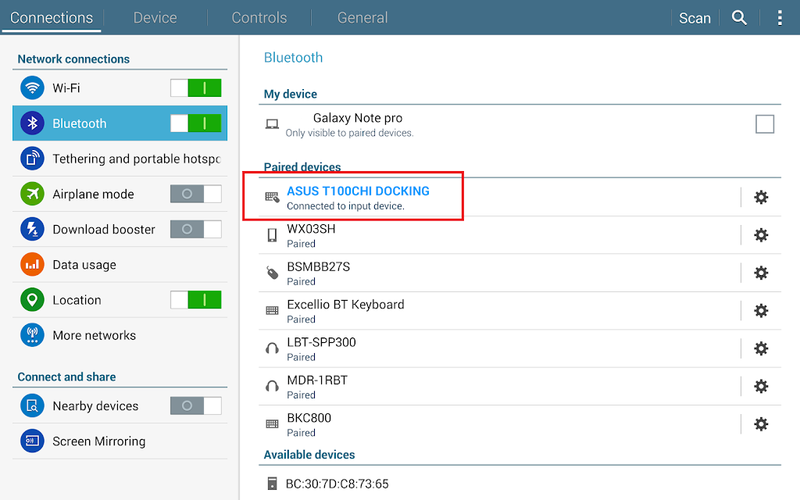Screen dimensions: 800x500
Task: Tap the Galaxy Note pro device name
Action: [x=358, y=118]
